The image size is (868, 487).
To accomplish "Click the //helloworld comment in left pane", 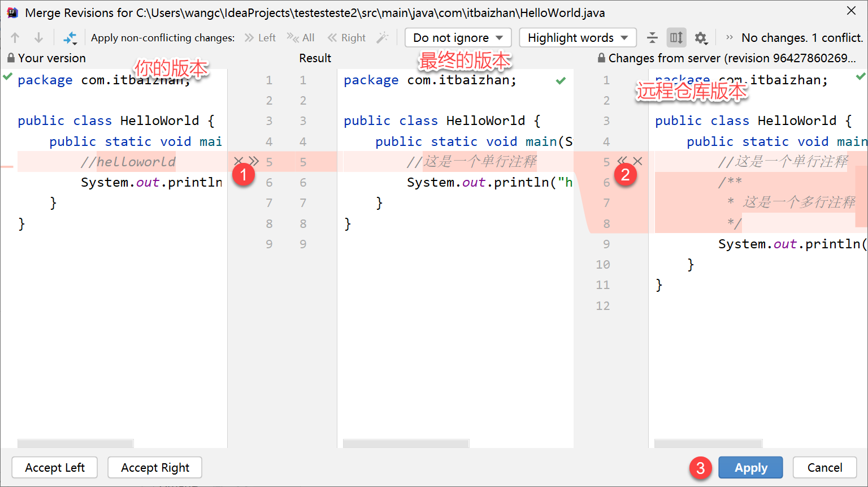I will click(x=128, y=162).
